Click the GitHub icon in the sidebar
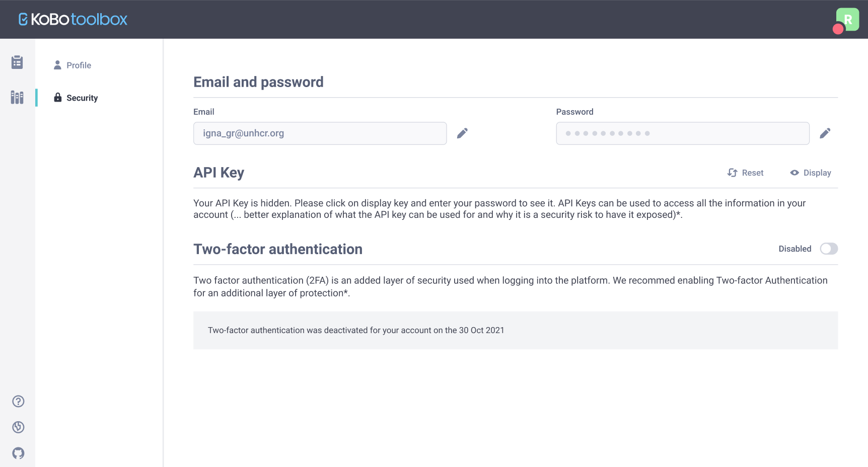Image resolution: width=868 pixels, height=467 pixels. (18, 453)
